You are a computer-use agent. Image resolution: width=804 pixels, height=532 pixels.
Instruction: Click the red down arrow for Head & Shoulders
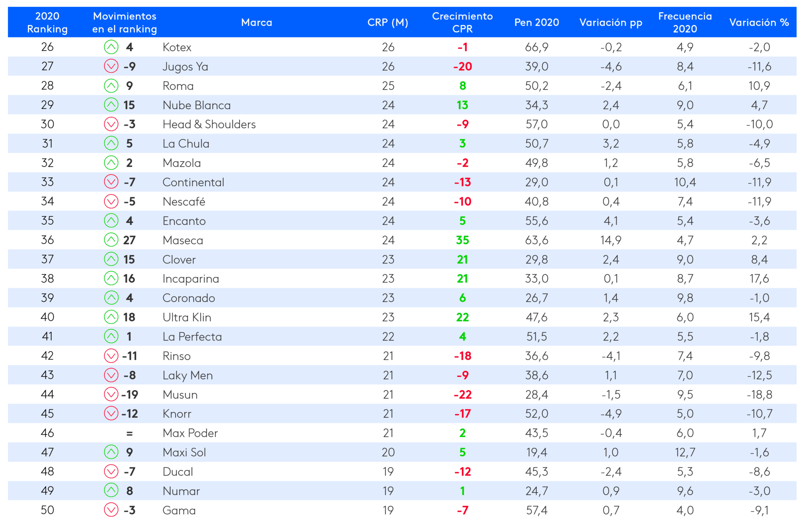(x=111, y=124)
